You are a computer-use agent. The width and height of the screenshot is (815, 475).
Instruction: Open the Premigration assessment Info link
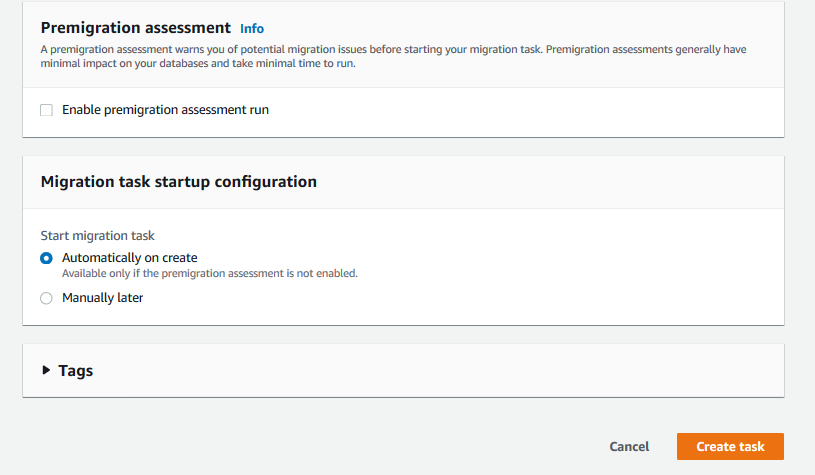(252, 29)
